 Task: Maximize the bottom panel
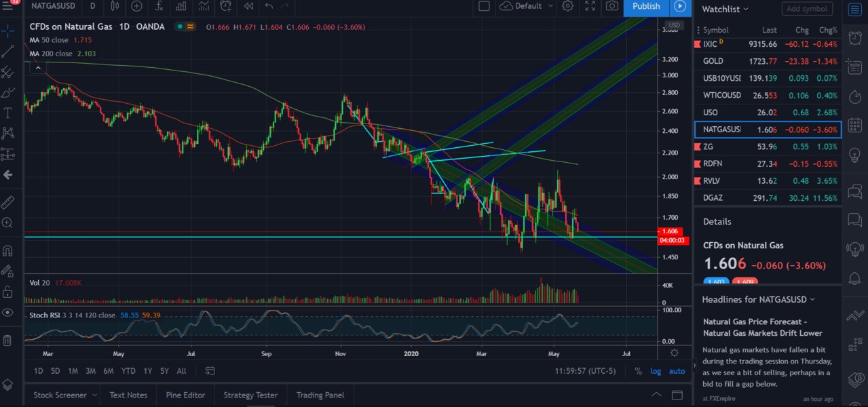pyautogui.click(x=677, y=395)
